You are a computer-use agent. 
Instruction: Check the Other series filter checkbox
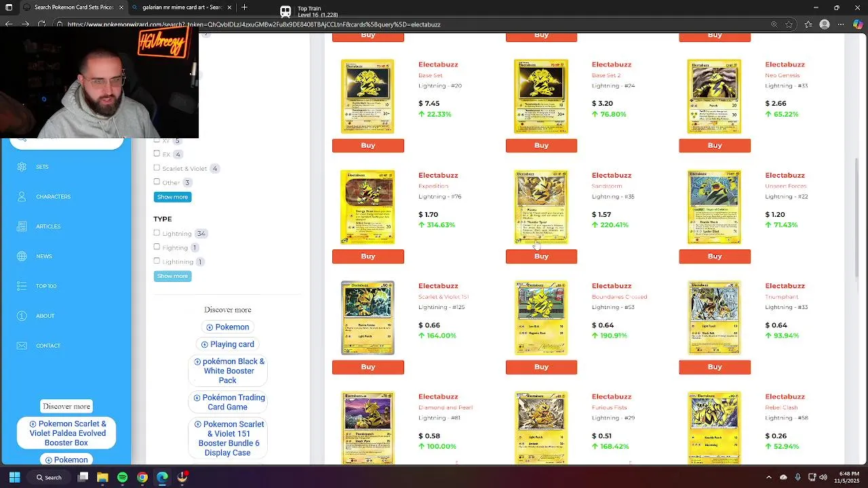(157, 182)
